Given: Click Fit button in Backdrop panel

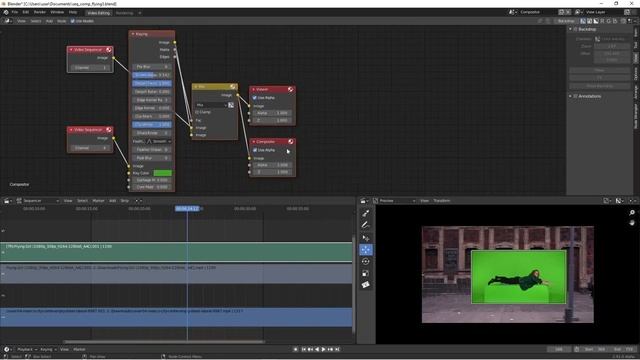Looking at the screenshot, I should [x=600, y=78].
